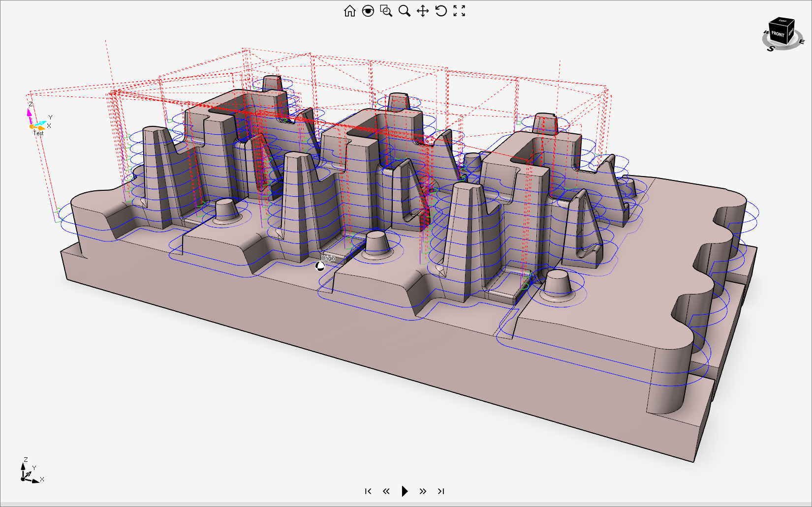Image resolution: width=812 pixels, height=507 pixels.
Task: Click the circular orbit rotate icon
Action: [441, 11]
